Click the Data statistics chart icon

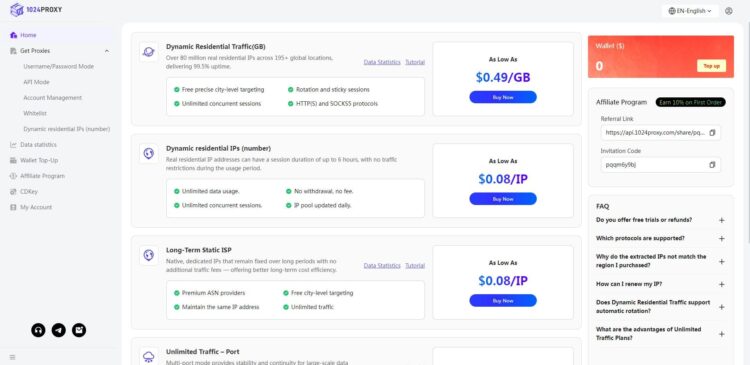click(13, 144)
